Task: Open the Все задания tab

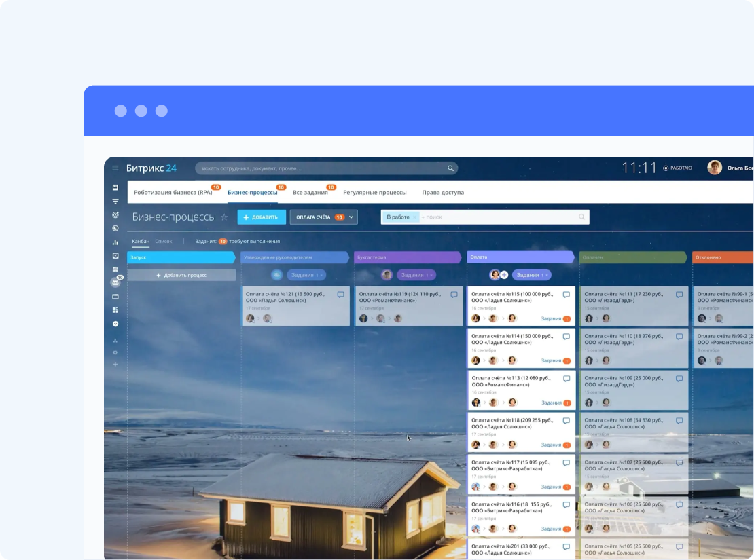Action: point(310,193)
